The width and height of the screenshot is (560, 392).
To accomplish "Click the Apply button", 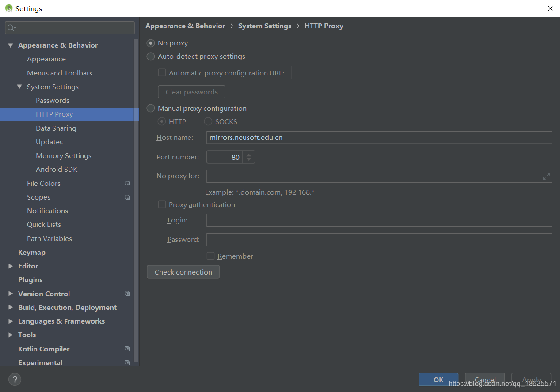I will [x=531, y=380].
